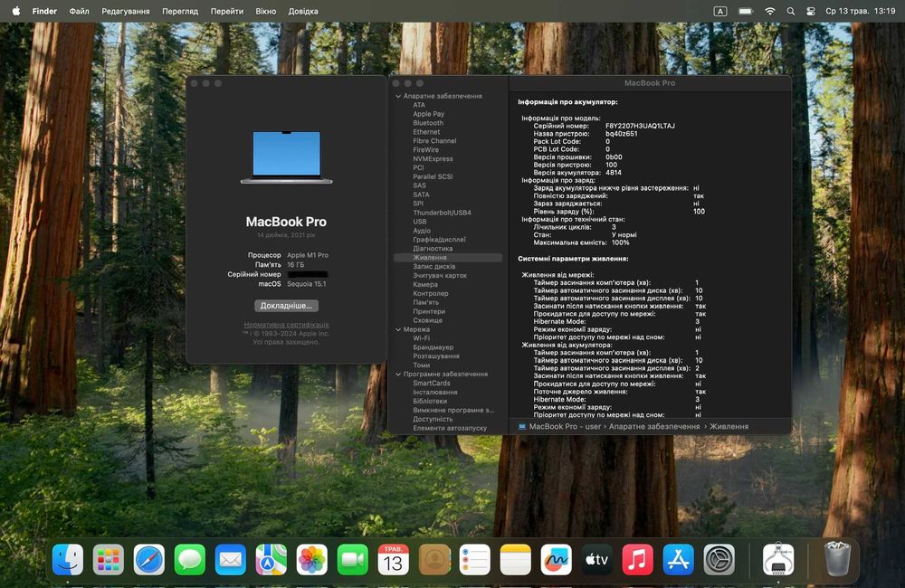905x588 pixels.
Task: Select Камера in the sidebar
Action: coord(425,284)
